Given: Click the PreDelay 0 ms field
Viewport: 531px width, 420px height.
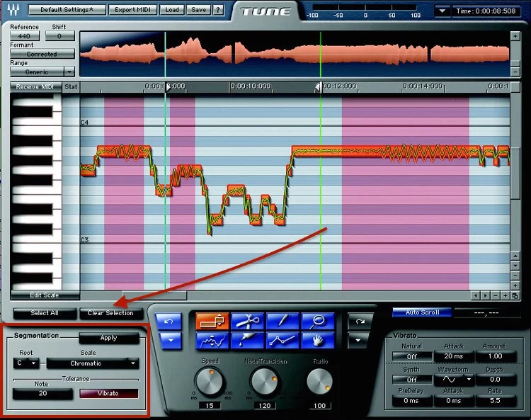Looking at the screenshot, I should [x=411, y=401].
